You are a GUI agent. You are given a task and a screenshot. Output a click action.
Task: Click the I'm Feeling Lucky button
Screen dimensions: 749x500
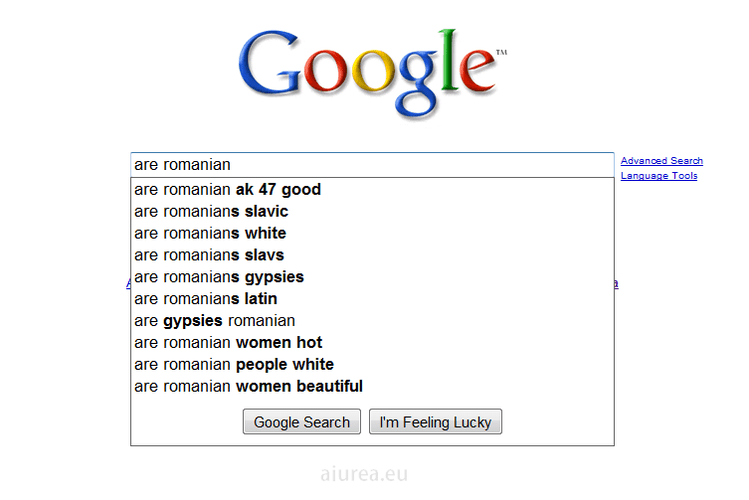(x=435, y=422)
